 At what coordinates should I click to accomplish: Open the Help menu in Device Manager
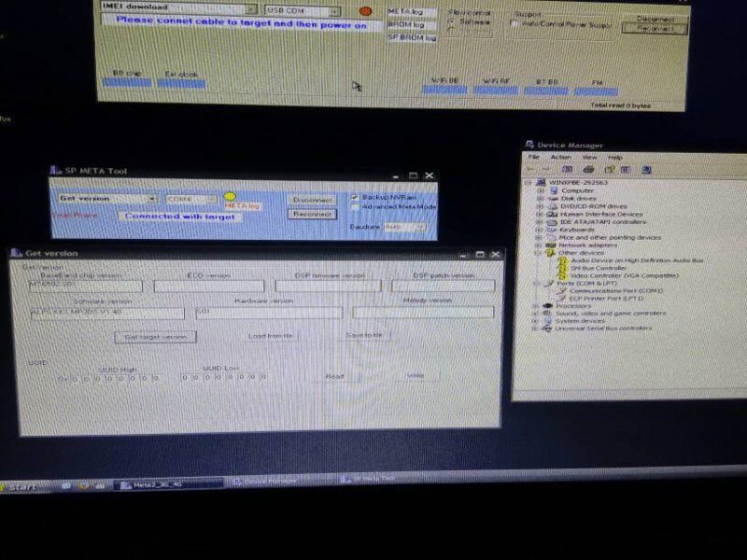tap(615, 157)
